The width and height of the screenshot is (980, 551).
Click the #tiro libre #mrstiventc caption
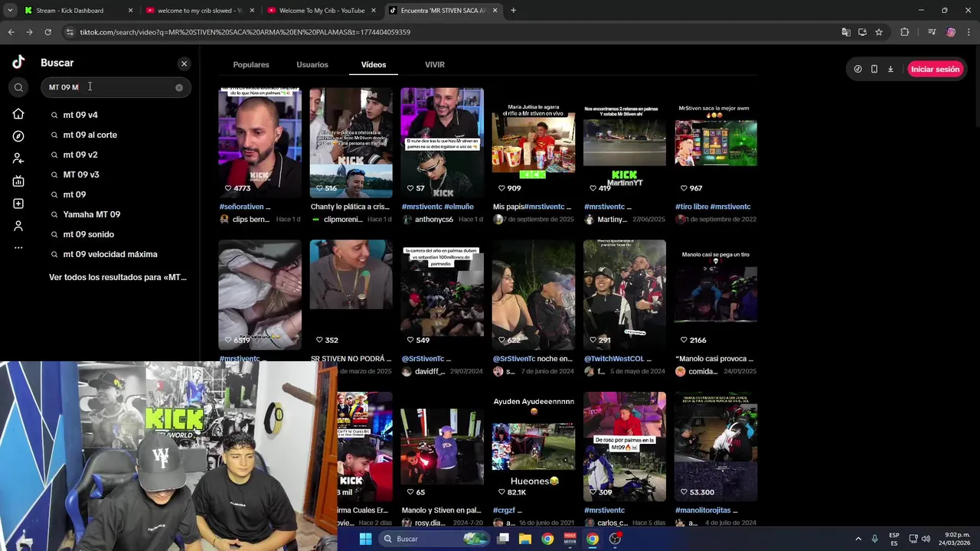(713, 207)
